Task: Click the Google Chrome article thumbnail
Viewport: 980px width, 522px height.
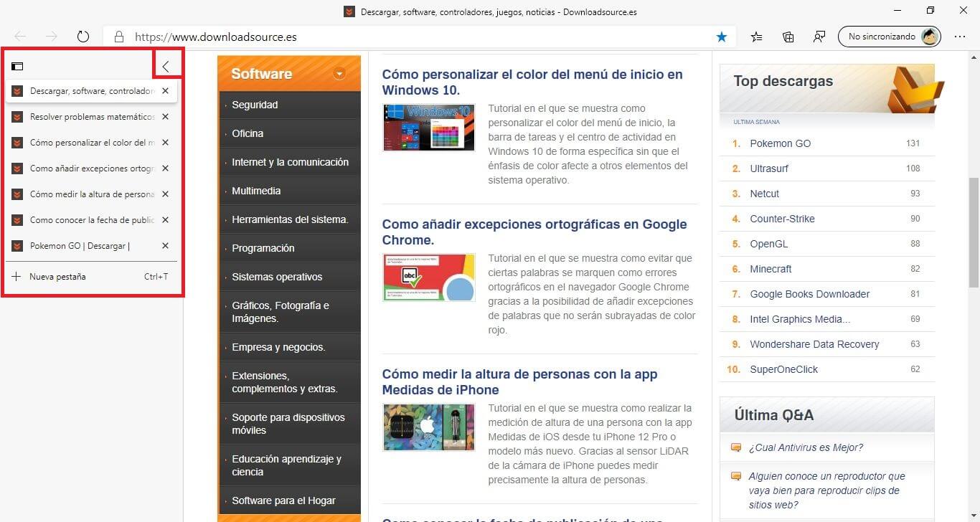Action: (x=428, y=277)
